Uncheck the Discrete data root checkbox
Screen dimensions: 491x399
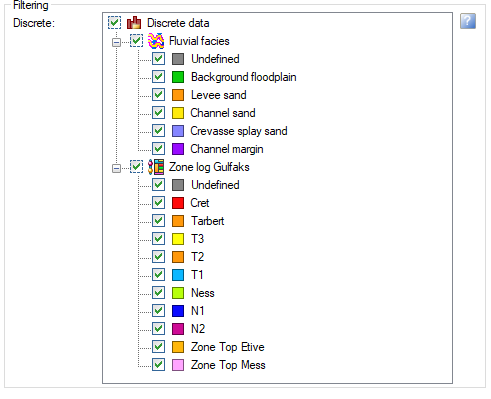coord(114,23)
